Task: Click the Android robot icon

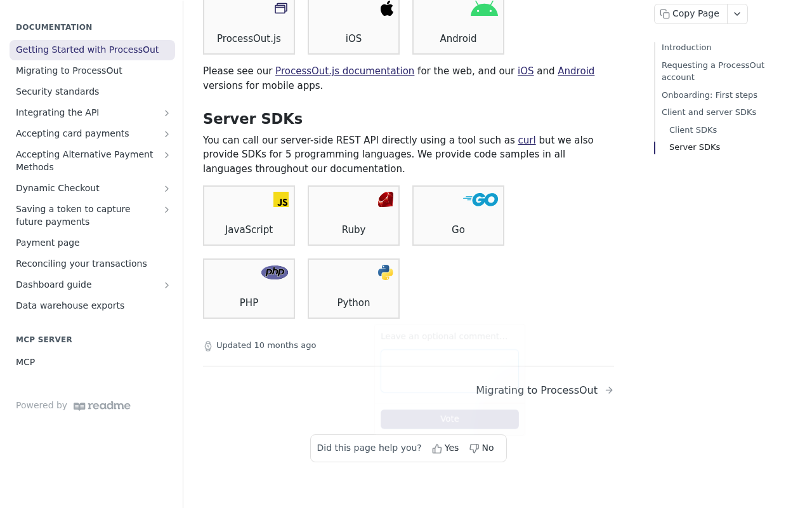Action: pyautogui.click(x=484, y=8)
